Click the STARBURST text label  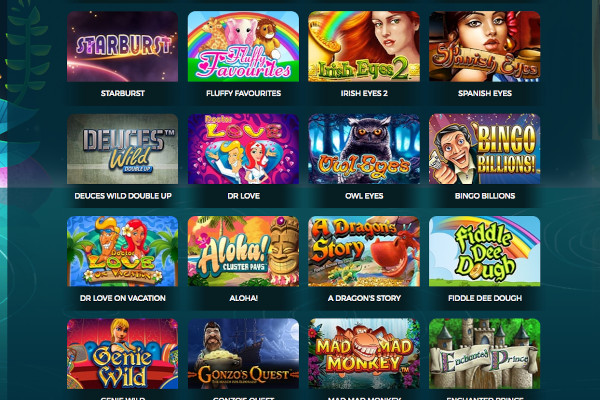click(x=122, y=93)
